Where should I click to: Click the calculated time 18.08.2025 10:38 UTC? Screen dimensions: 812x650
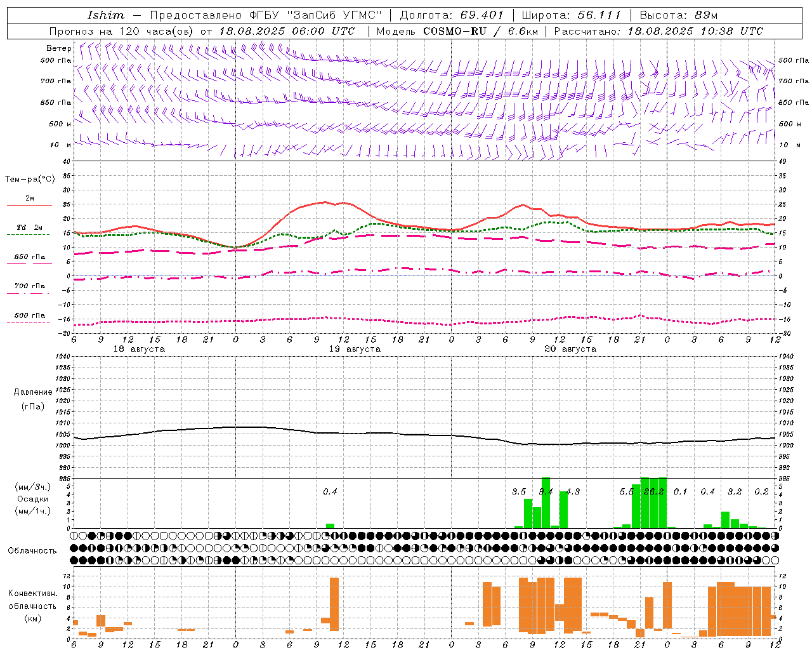[695, 31]
